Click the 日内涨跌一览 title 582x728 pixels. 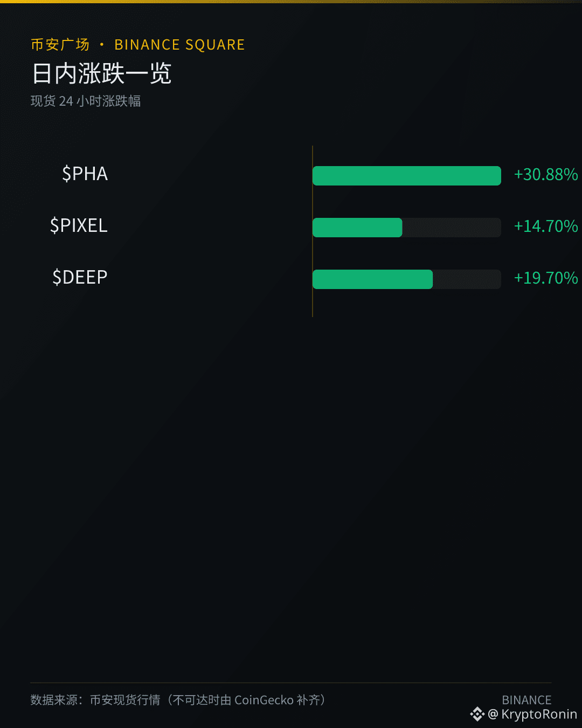point(101,73)
